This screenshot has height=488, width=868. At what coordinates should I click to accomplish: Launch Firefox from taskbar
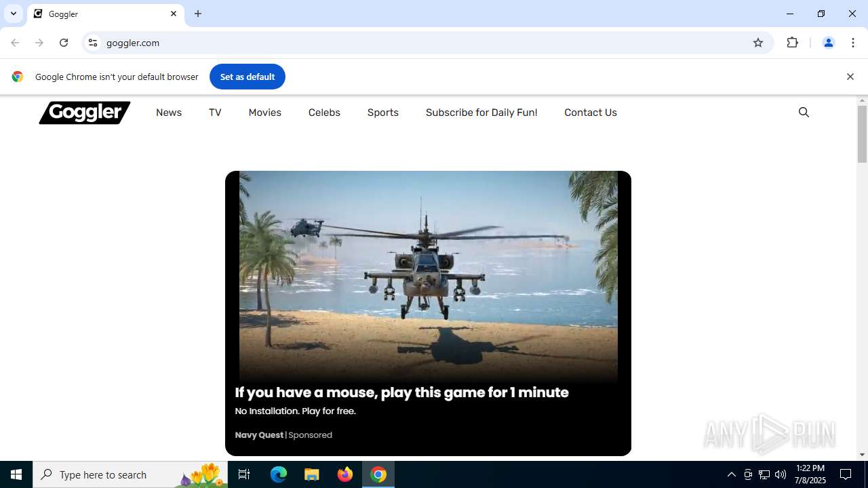point(345,474)
